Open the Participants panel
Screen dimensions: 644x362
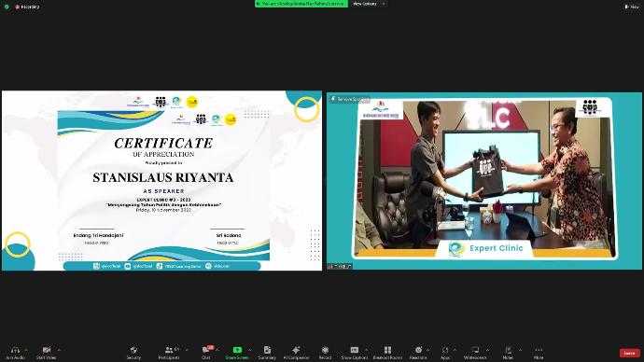[169, 352]
